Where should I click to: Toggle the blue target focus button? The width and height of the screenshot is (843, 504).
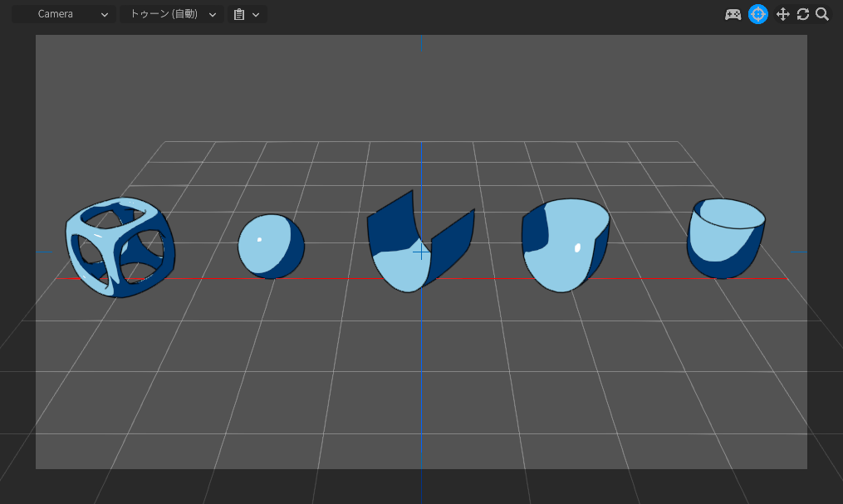click(757, 14)
